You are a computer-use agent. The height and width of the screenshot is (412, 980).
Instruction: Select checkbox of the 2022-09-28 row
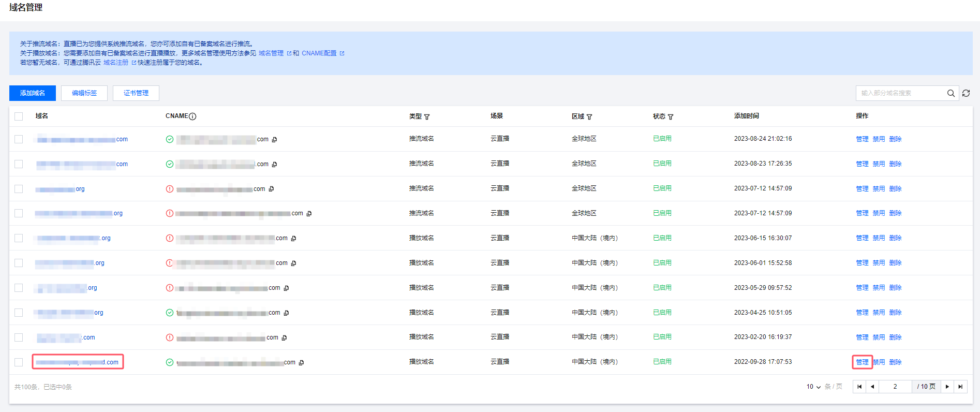[x=19, y=362]
